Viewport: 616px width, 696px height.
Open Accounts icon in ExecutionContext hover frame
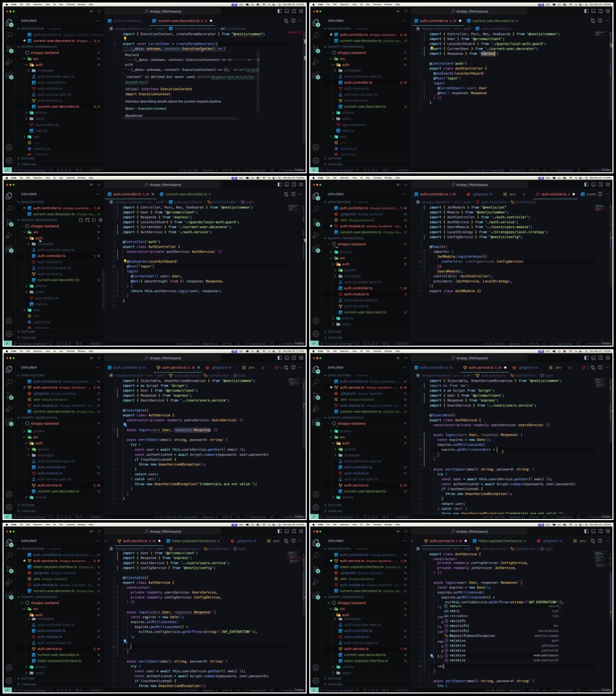point(9,148)
